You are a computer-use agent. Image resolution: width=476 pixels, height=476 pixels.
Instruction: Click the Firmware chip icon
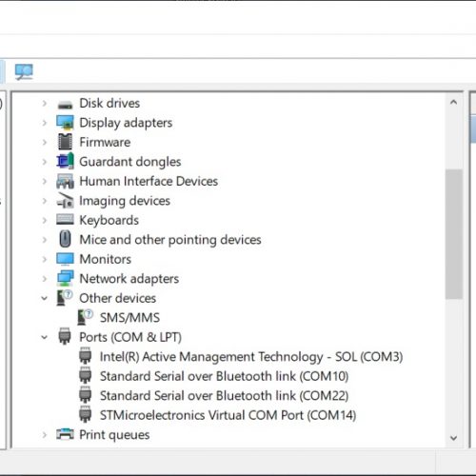65,142
